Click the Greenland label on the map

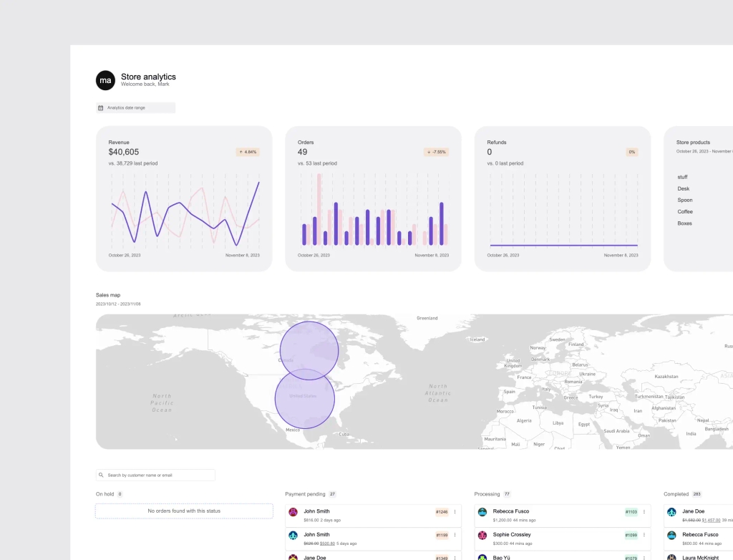(427, 318)
